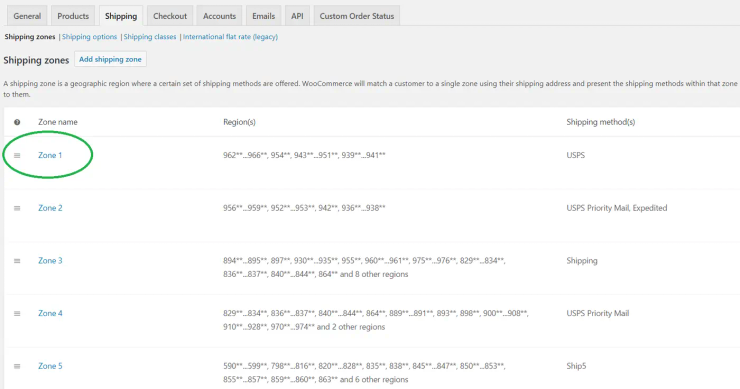Switch to the Emails tab

click(263, 16)
